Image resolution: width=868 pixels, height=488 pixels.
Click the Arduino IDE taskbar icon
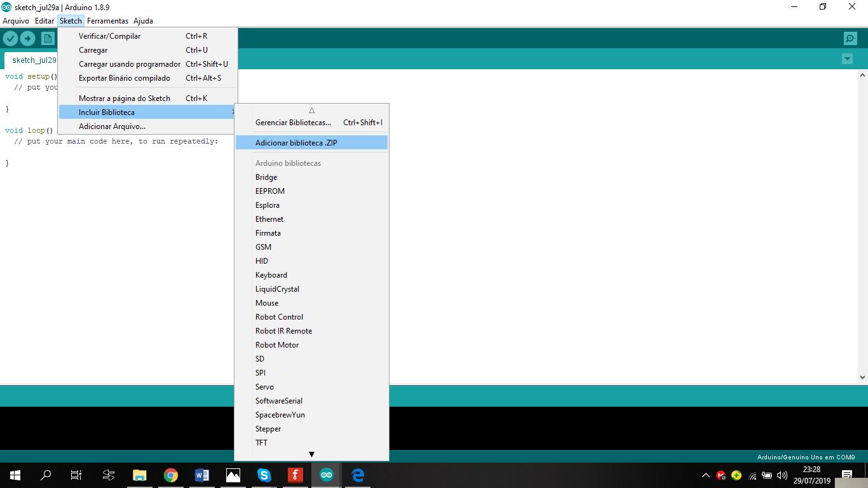coord(326,475)
